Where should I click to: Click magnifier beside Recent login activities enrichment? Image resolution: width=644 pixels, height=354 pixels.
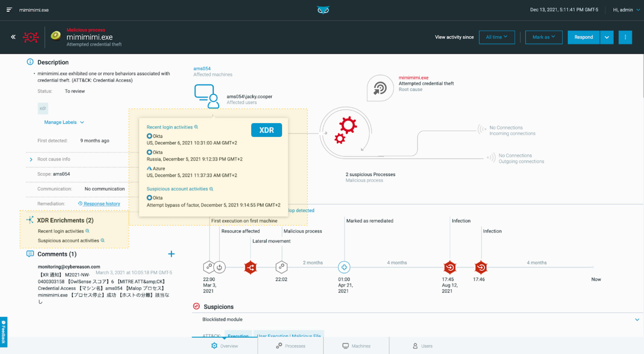[88, 231]
